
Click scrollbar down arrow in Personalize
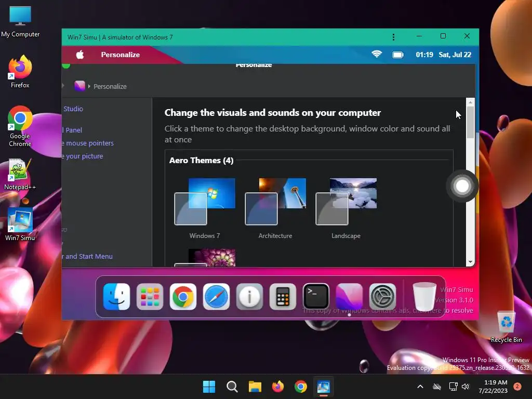tap(470, 262)
